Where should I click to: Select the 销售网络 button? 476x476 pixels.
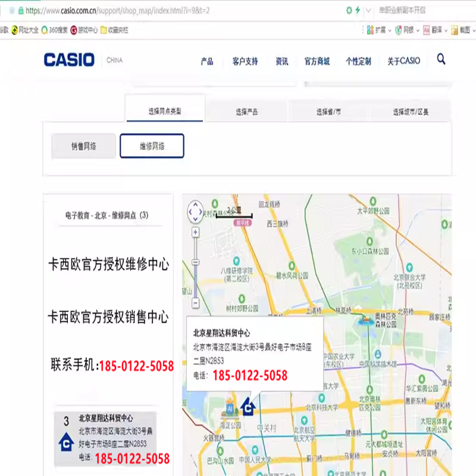[83, 146]
